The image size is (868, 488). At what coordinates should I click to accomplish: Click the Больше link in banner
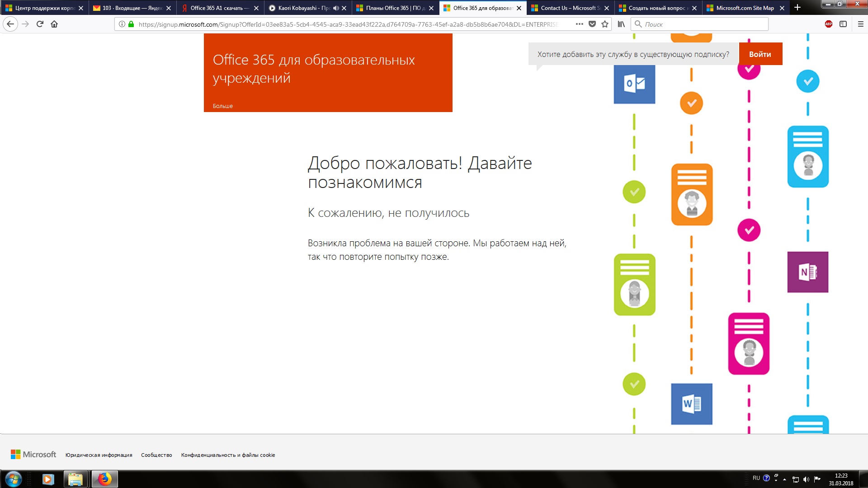[223, 106]
